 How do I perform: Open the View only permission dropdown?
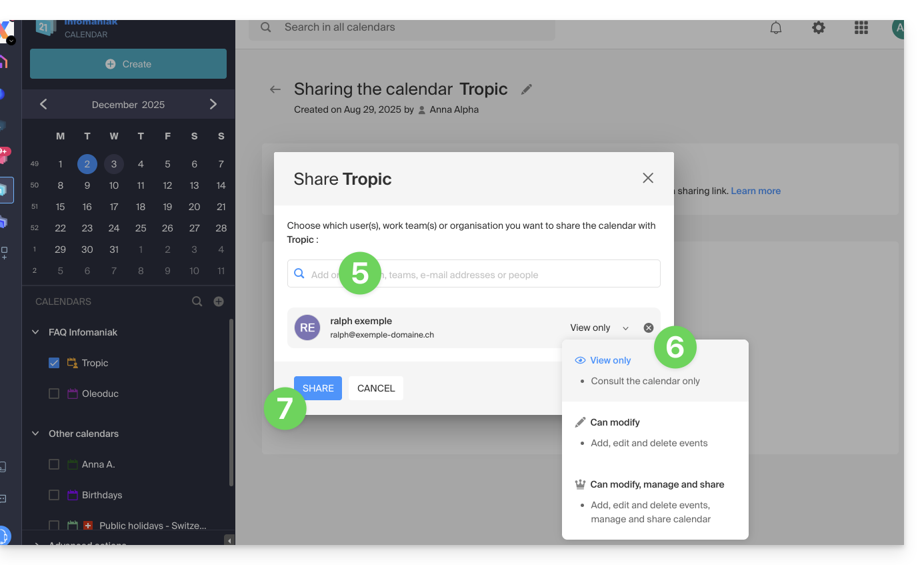point(599,328)
